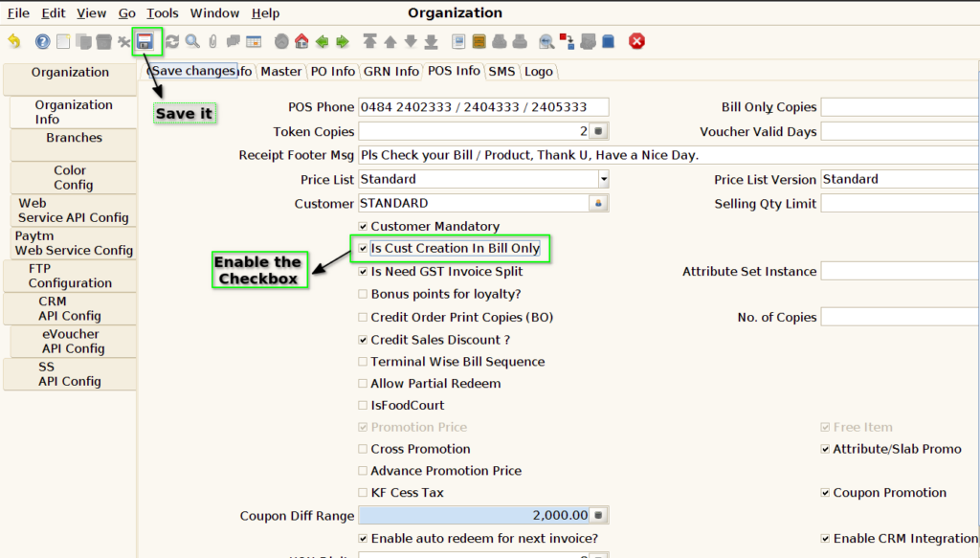Viewport: 980px width, 558px height.
Task: Open Find using the magnifier icon
Action: point(192,42)
